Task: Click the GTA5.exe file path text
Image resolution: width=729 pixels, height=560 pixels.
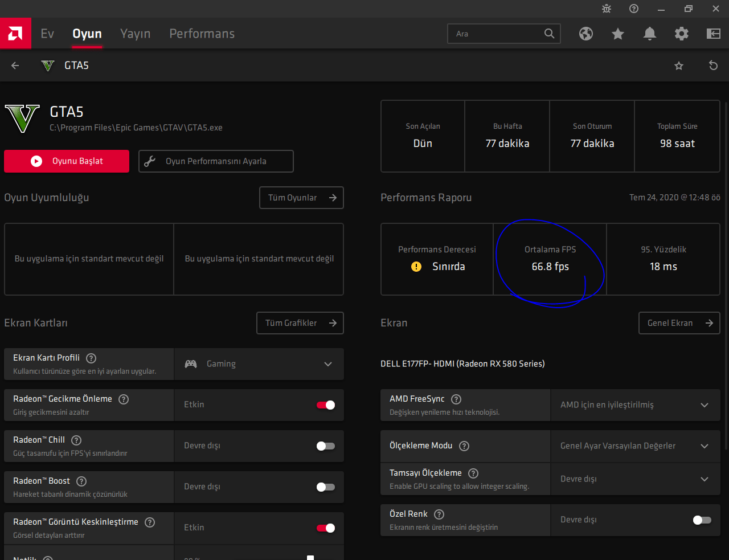Action: (136, 128)
